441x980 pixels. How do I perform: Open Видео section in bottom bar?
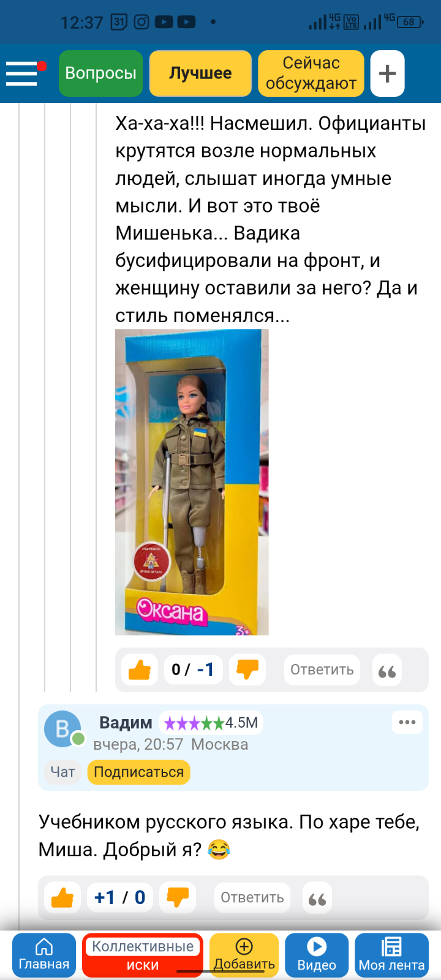click(x=317, y=955)
